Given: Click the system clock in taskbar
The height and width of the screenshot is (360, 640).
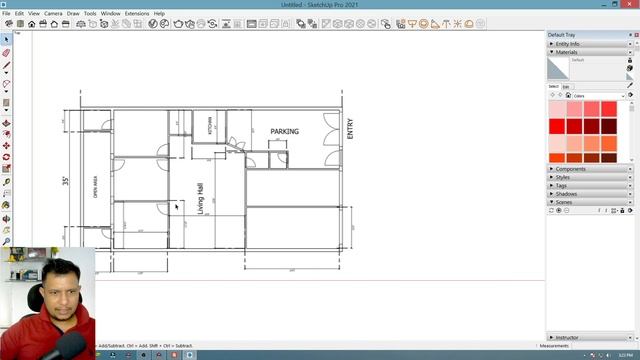Looking at the screenshot, I should 625,356.
